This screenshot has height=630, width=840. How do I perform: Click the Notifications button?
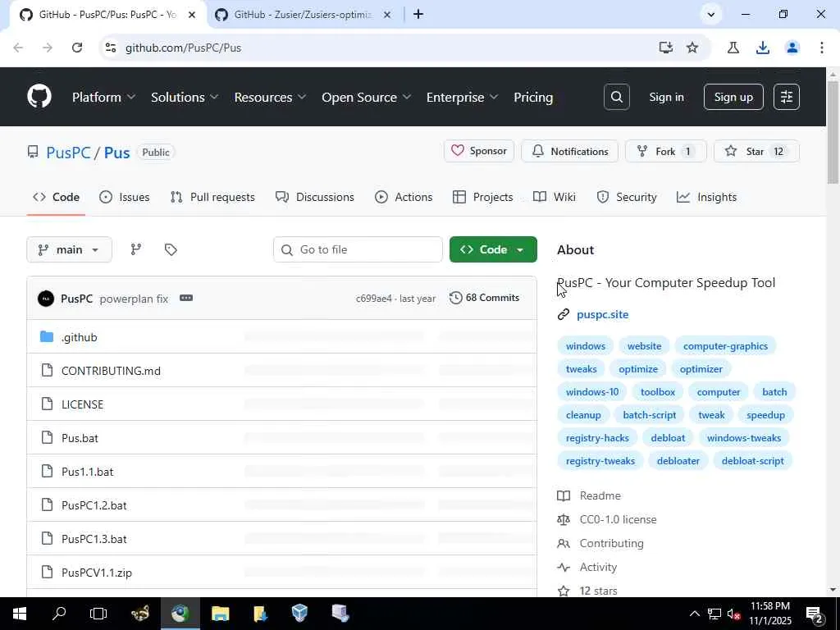click(569, 152)
